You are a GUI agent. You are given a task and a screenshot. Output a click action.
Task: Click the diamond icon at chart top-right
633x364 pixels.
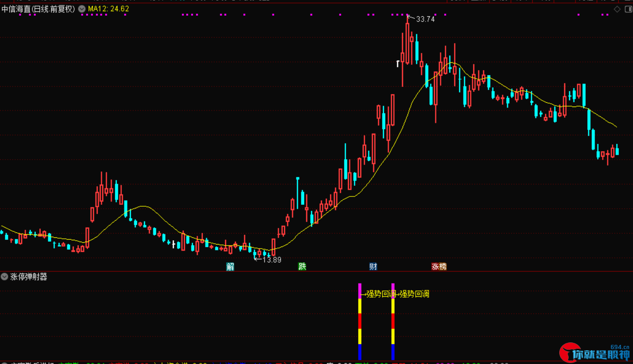(617, 9)
